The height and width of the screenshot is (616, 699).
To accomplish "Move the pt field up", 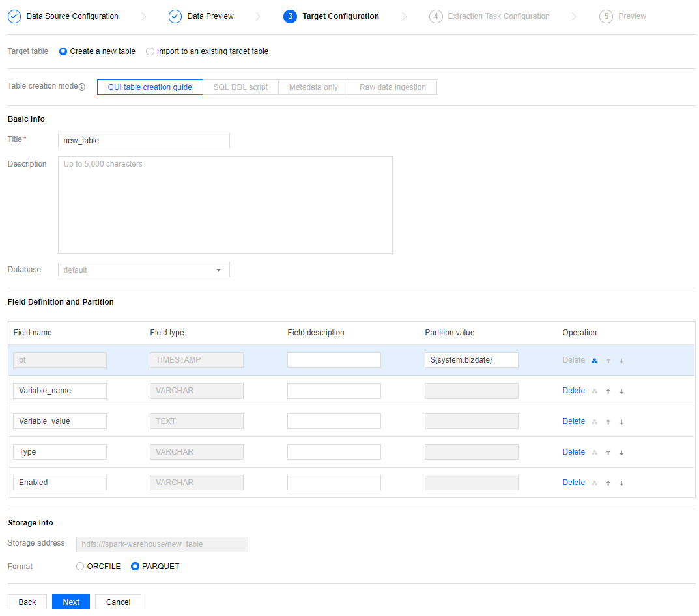I will coord(608,361).
